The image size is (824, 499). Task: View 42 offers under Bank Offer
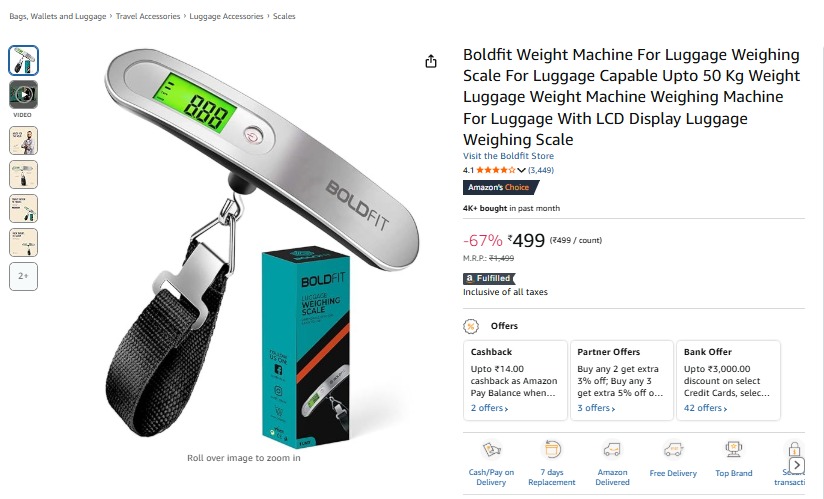point(705,408)
